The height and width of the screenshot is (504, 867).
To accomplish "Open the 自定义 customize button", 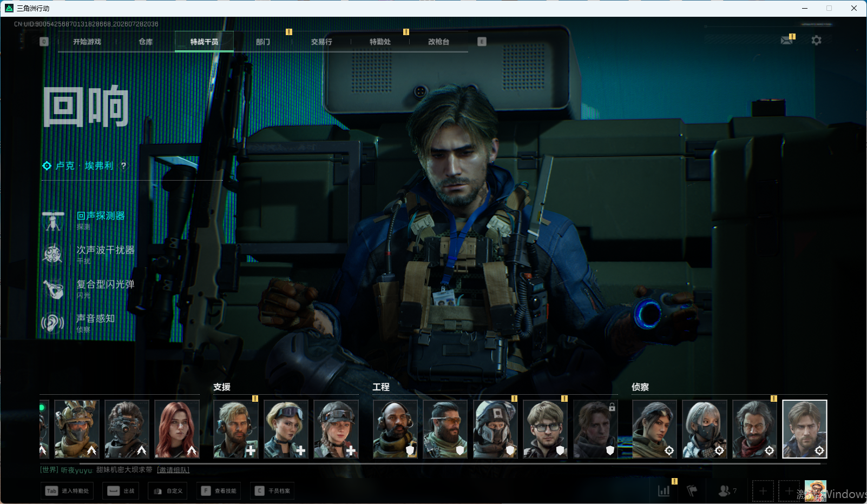I will [x=168, y=491].
